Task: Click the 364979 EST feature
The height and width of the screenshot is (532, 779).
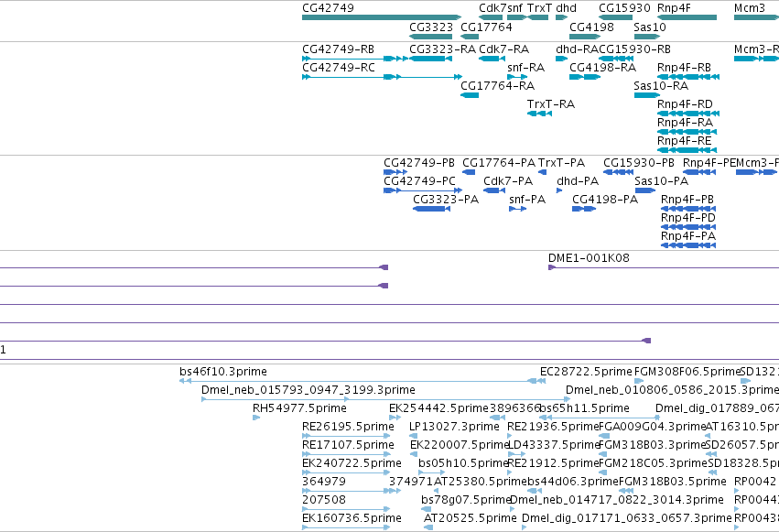Action: pos(352,492)
